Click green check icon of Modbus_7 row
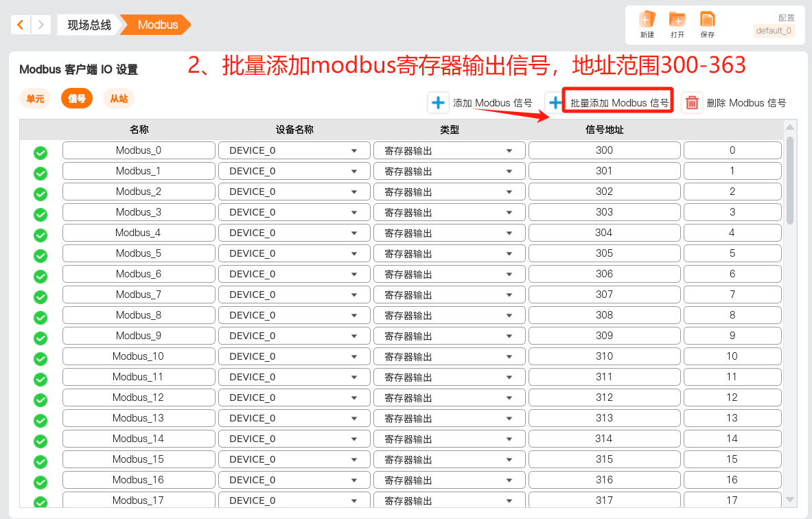812x519 pixels. (x=40, y=297)
